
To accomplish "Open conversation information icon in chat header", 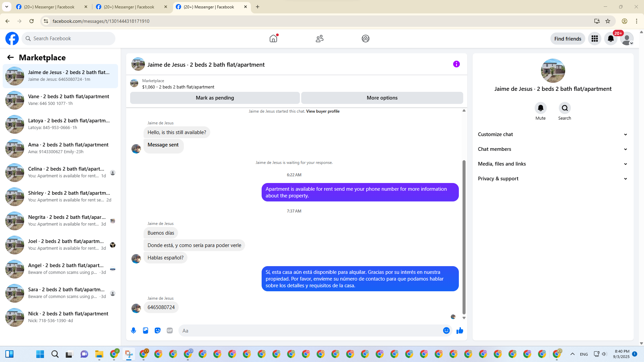I will (457, 64).
